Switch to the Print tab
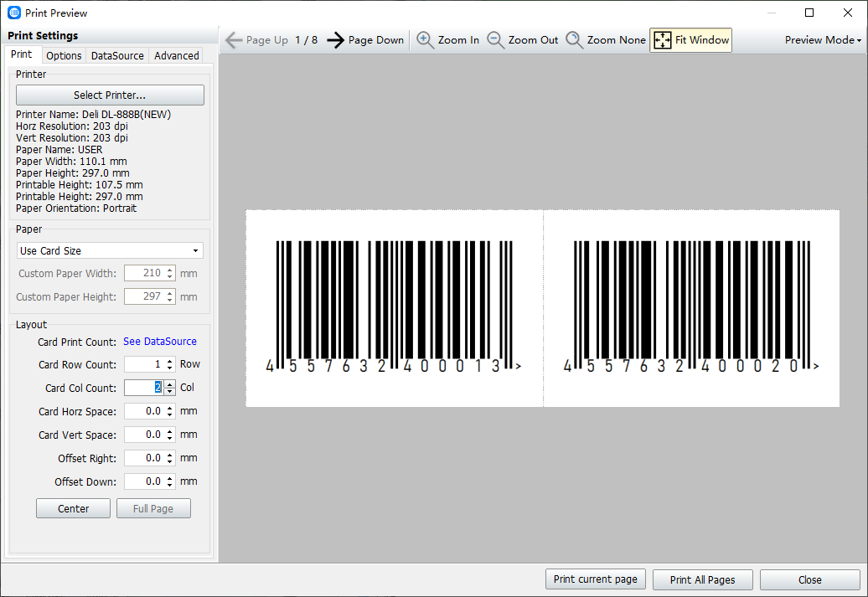 [22, 54]
